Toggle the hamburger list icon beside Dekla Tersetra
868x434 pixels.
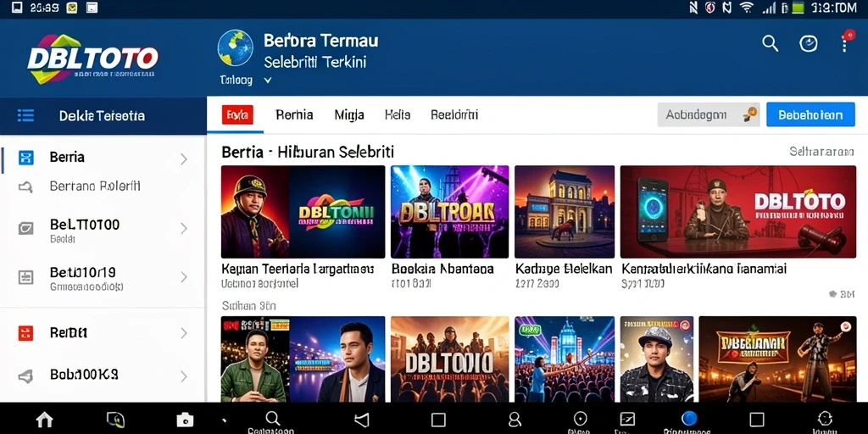25,115
